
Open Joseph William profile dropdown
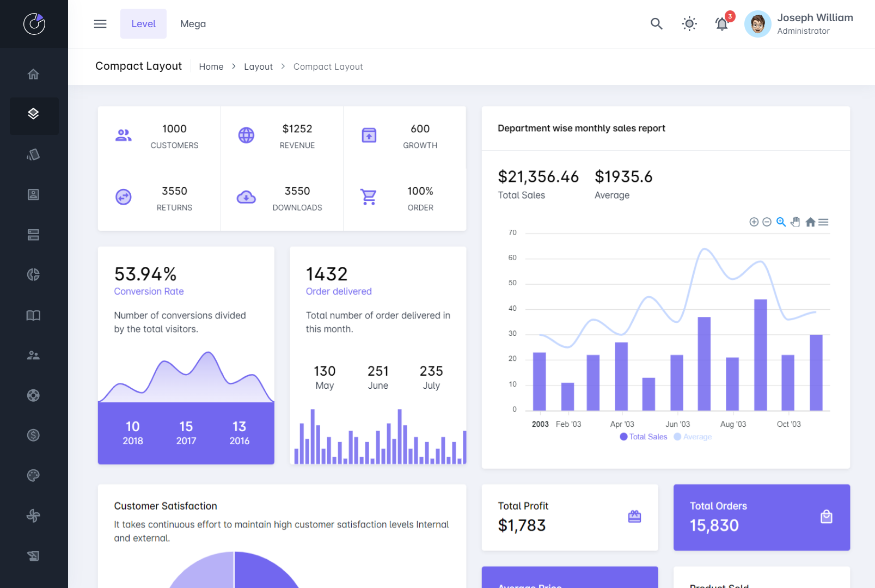[799, 24]
